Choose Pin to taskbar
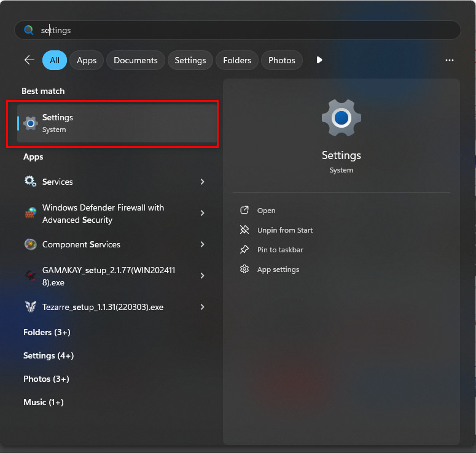The image size is (476, 453). [x=280, y=250]
